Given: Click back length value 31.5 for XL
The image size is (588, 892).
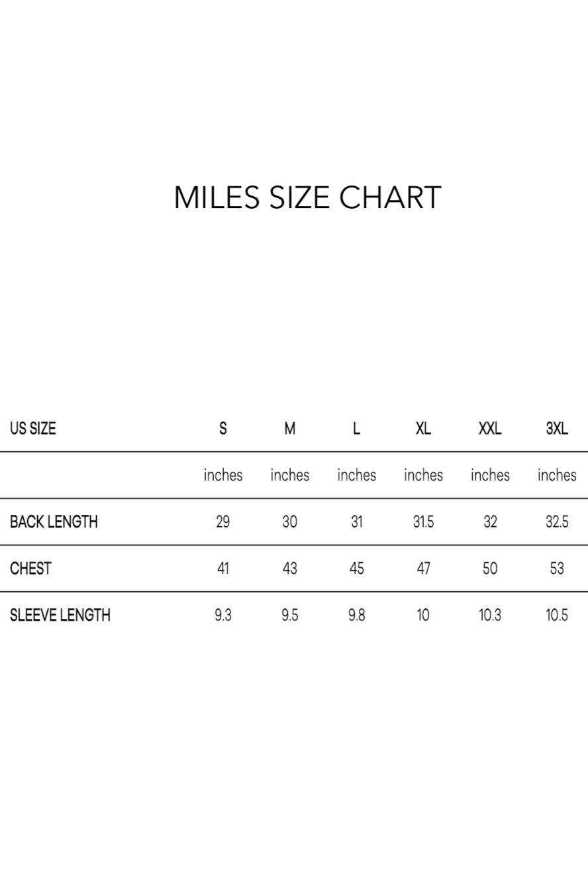Looking at the screenshot, I should pyautogui.click(x=423, y=522).
